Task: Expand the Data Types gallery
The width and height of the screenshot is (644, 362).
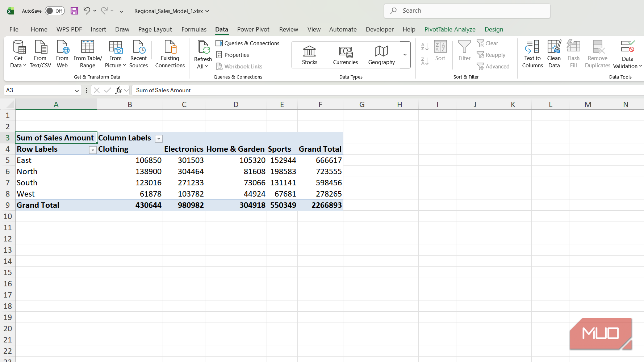Action: pos(405,55)
